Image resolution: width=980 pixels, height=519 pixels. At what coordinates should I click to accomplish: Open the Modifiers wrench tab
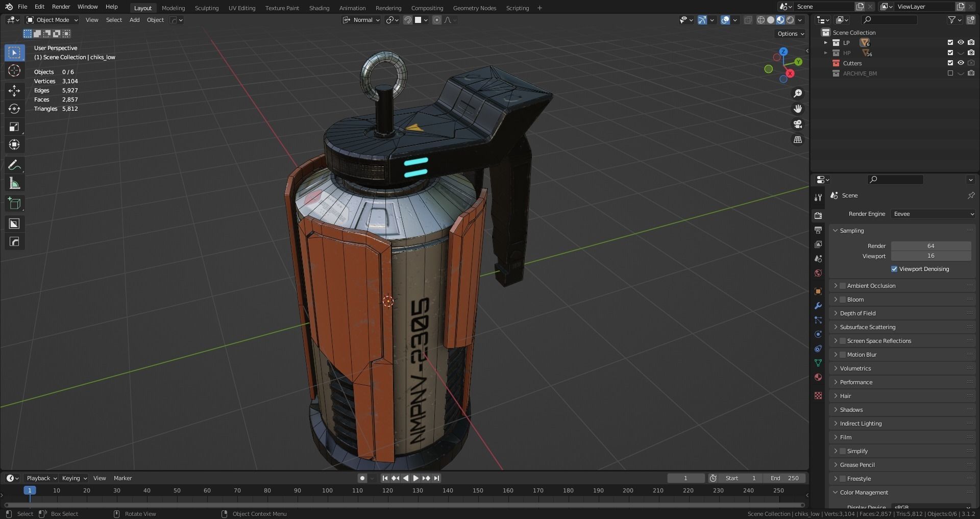[x=818, y=306]
